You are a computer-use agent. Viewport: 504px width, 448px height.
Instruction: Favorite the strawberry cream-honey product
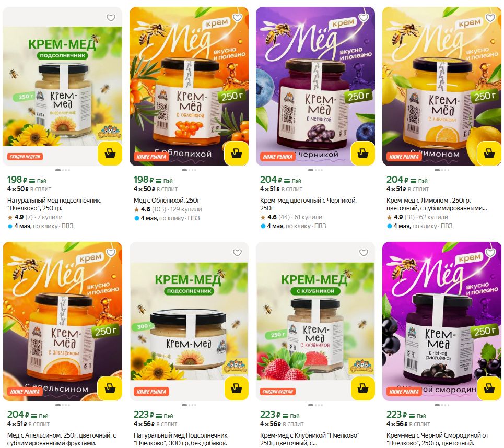[x=364, y=253]
